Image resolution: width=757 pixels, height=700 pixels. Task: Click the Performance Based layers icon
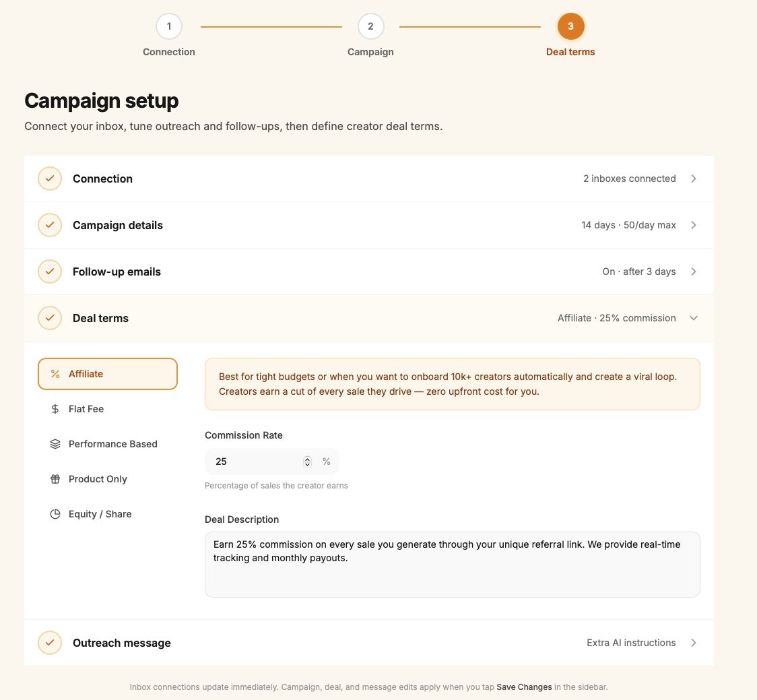(55, 444)
